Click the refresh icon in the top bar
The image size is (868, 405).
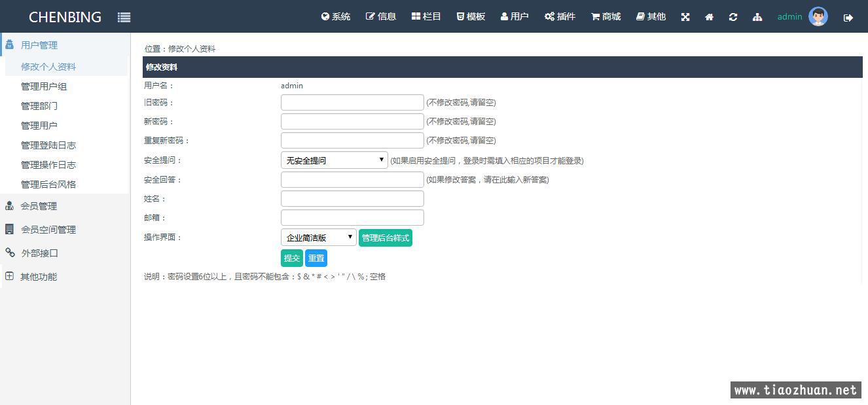[733, 17]
